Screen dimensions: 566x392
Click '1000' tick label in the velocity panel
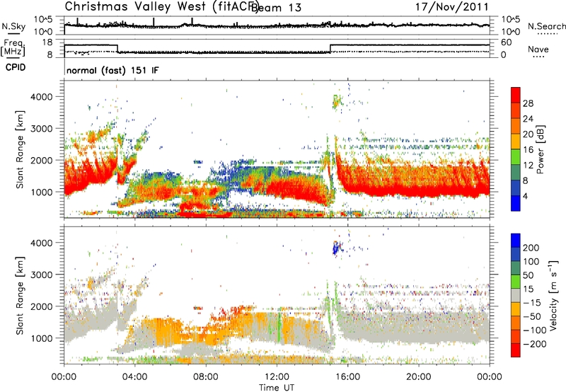point(41,338)
